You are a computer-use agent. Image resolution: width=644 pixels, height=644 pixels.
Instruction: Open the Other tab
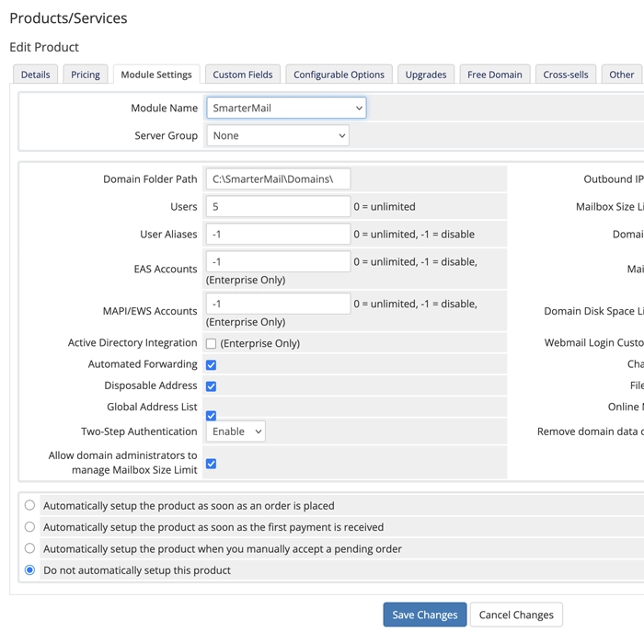pos(621,75)
